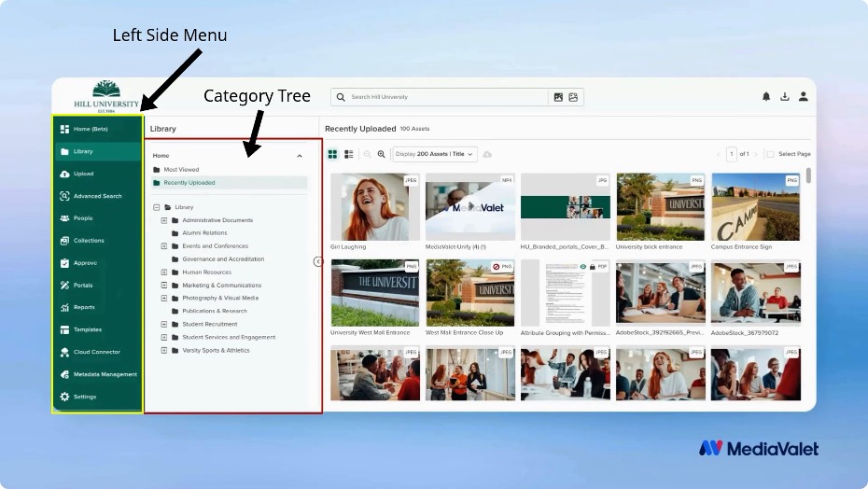
Task: Expand the Administrative Documents folder
Action: [x=164, y=220]
